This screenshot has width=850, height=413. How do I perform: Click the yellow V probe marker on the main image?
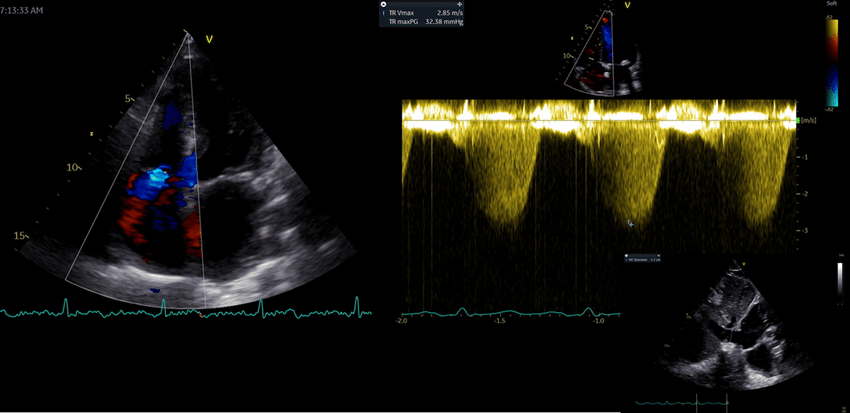(209, 39)
